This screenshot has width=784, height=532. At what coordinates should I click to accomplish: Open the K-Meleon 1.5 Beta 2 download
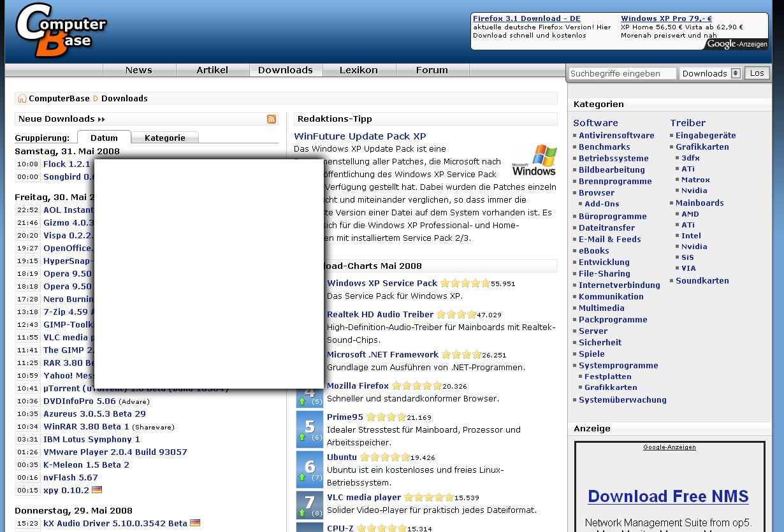coord(86,465)
